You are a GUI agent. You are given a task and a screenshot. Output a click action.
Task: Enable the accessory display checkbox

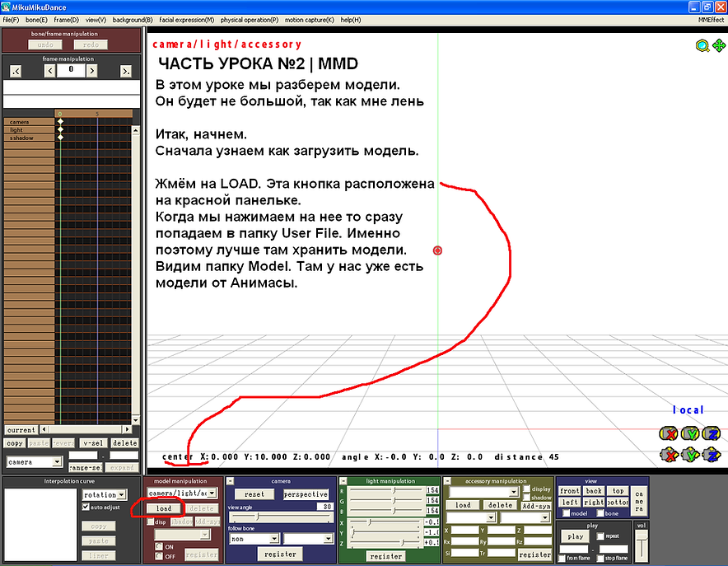526,489
